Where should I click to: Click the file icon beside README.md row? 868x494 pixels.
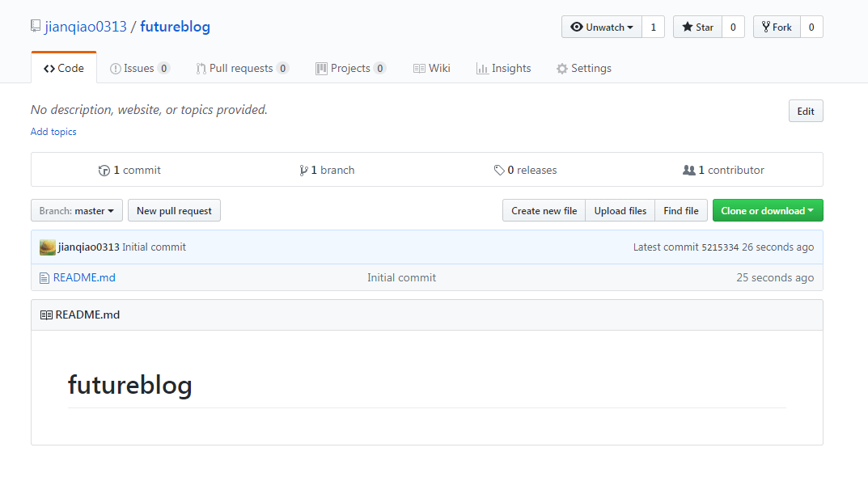click(x=44, y=277)
